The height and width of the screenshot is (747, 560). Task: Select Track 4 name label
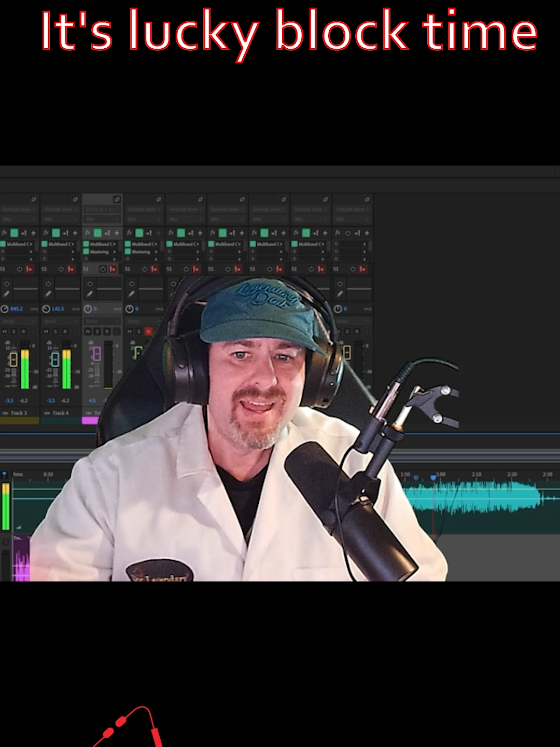(x=60, y=413)
